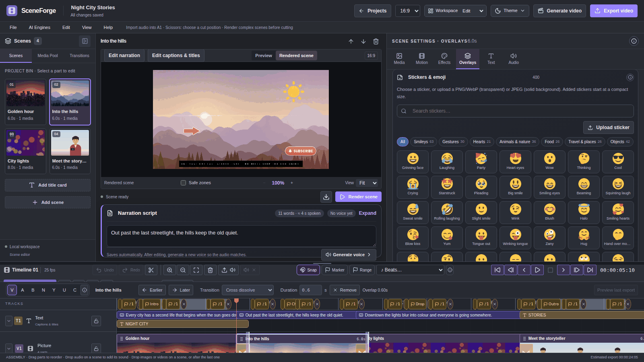
Task: Lock the T1 Text track
Action: 96,321
